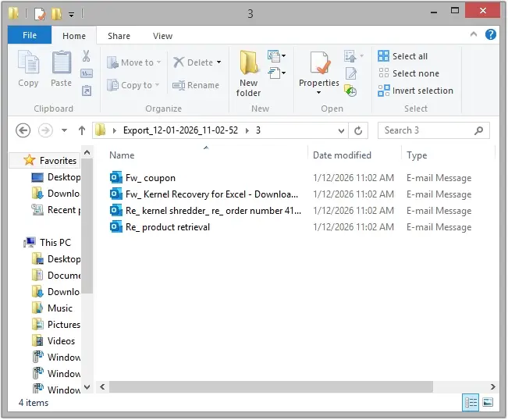Collapse the ribbon with the caret
The height and width of the screenshot is (420, 508).
pos(474,34)
